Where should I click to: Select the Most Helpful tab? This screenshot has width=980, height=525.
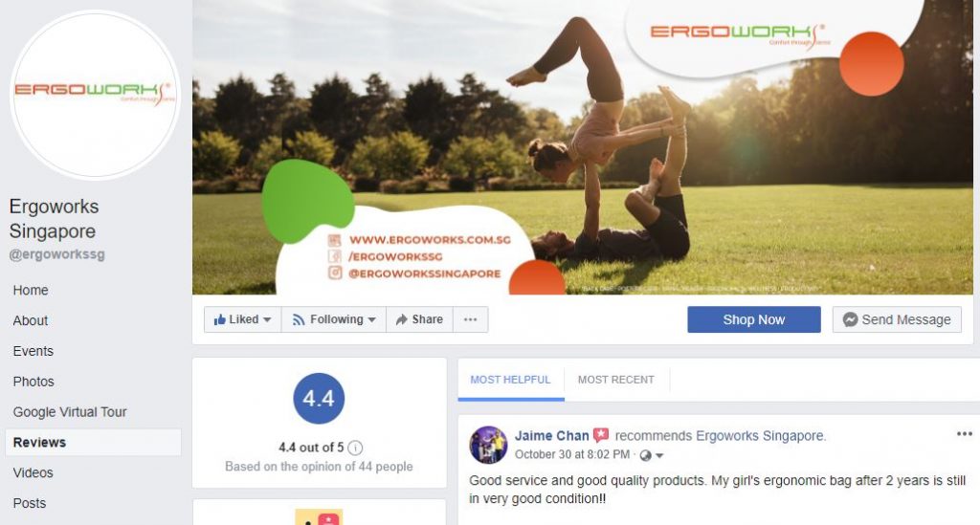click(511, 380)
